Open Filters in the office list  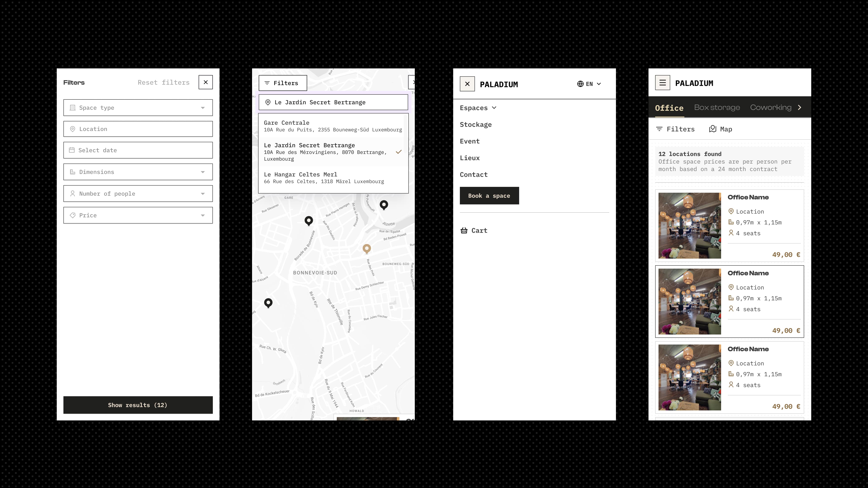click(x=675, y=129)
